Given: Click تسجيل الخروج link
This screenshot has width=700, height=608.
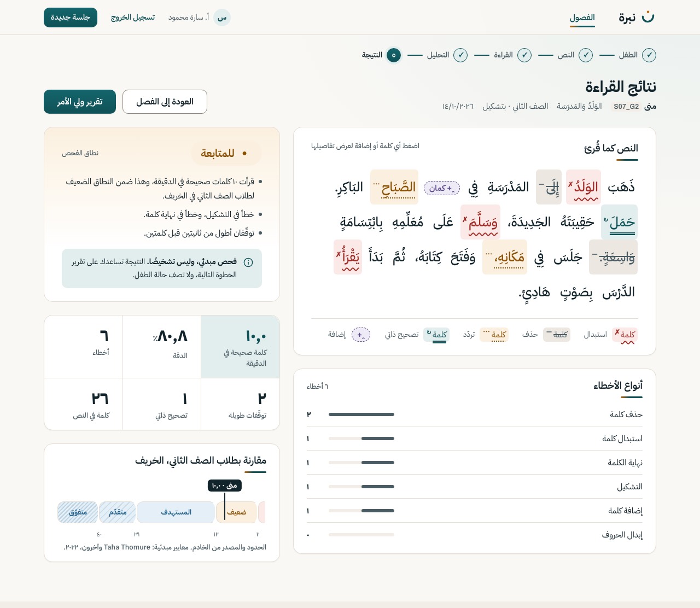Looking at the screenshot, I should click(133, 17).
